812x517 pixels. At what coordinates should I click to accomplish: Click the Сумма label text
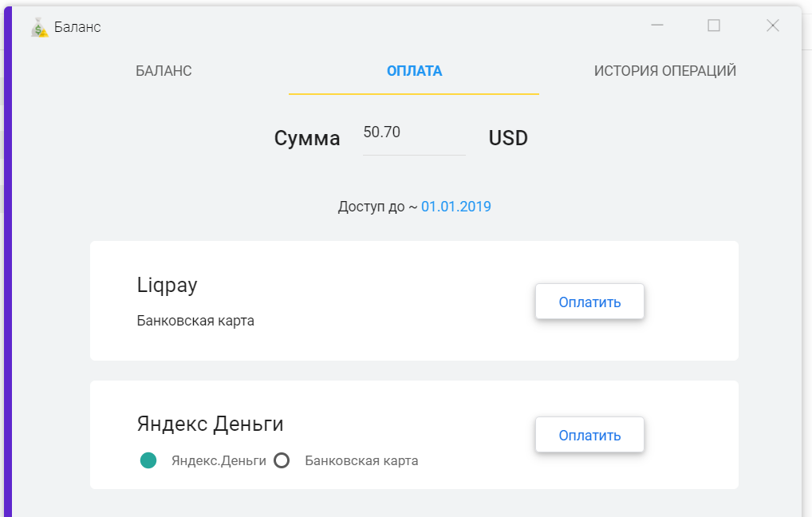(307, 138)
